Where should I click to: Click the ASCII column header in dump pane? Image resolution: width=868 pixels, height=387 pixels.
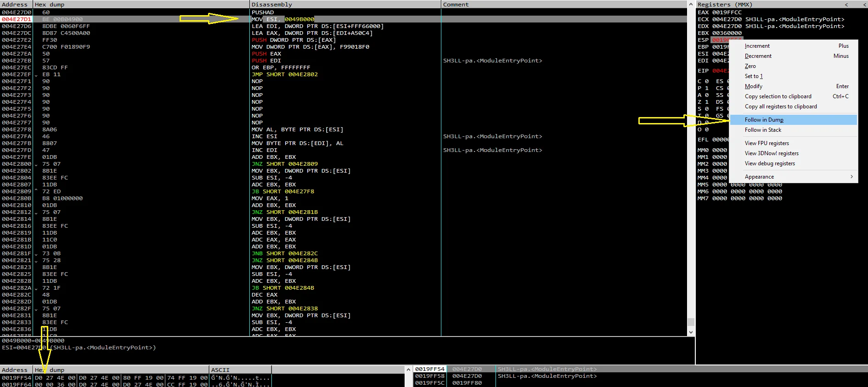(x=240, y=370)
